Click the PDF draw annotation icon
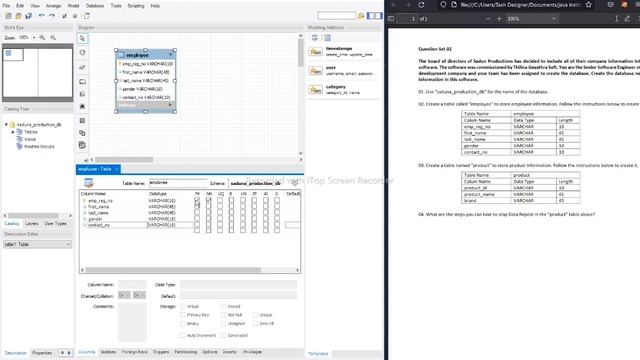The width and height of the screenshot is (640, 360). [x=627, y=19]
